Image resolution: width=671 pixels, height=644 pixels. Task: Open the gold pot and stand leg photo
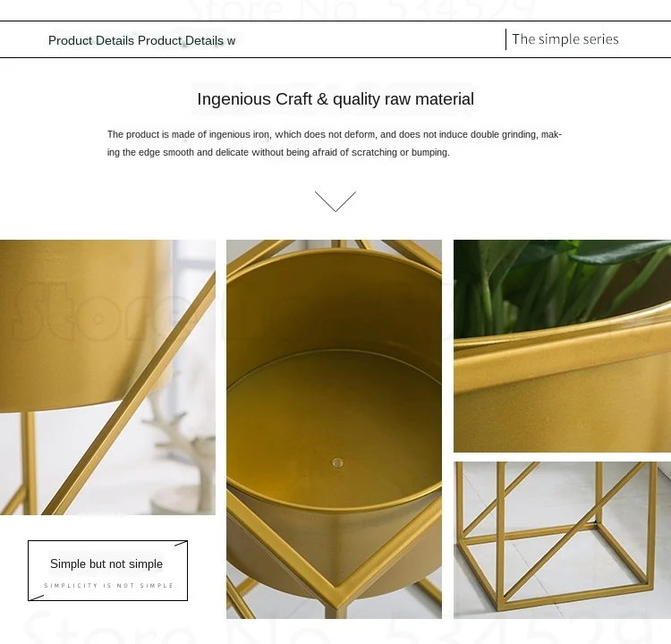pyautogui.click(x=107, y=377)
